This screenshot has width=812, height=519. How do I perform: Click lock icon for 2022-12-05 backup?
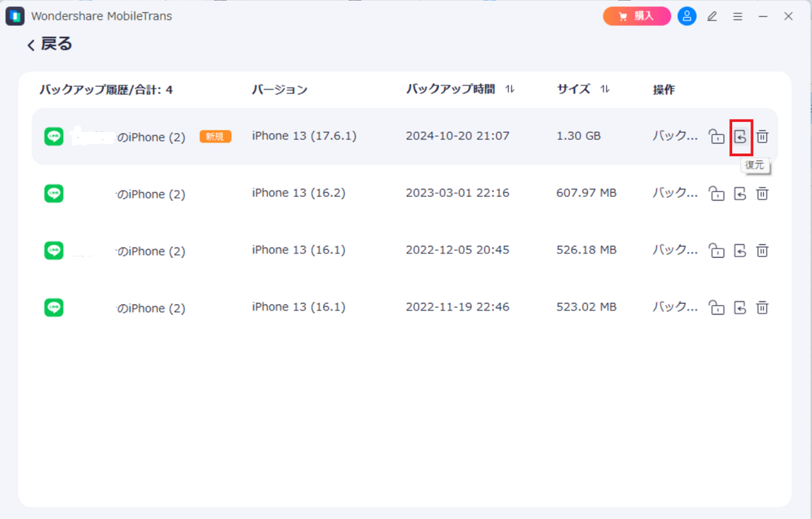click(x=716, y=251)
